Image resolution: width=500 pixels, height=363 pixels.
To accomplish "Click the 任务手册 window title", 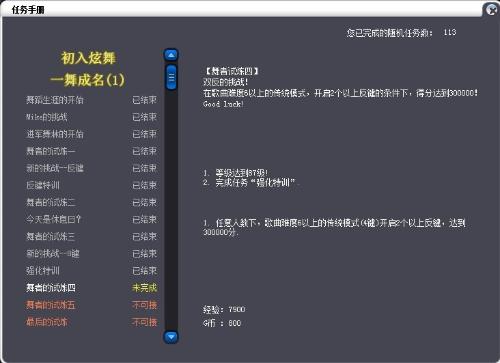I will click(28, 10).
